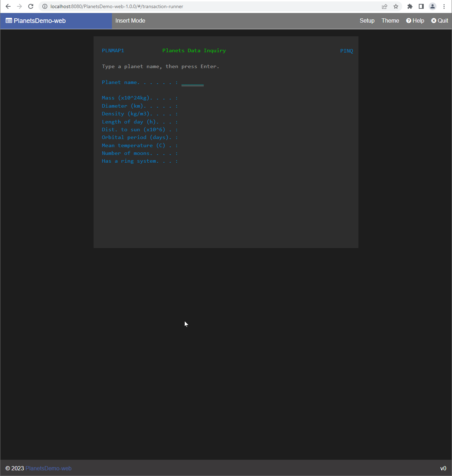This screenshot has height=476, width=452.
Task: Toggle the Insert Mode indicator
Action: coord(130,21)
